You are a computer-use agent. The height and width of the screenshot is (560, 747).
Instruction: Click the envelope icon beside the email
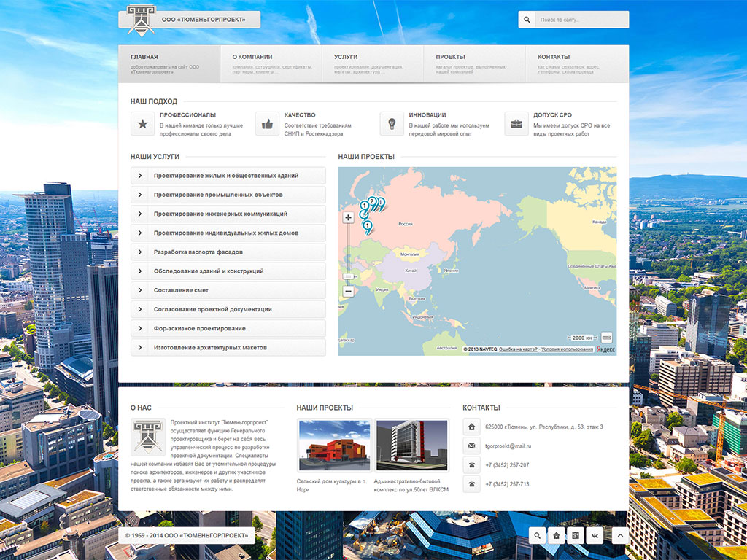point(472,446)
